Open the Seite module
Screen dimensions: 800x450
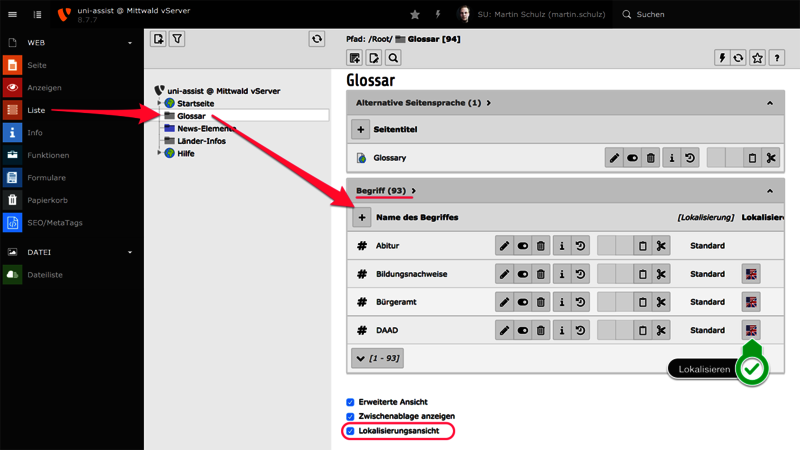[x=37, y=65]
